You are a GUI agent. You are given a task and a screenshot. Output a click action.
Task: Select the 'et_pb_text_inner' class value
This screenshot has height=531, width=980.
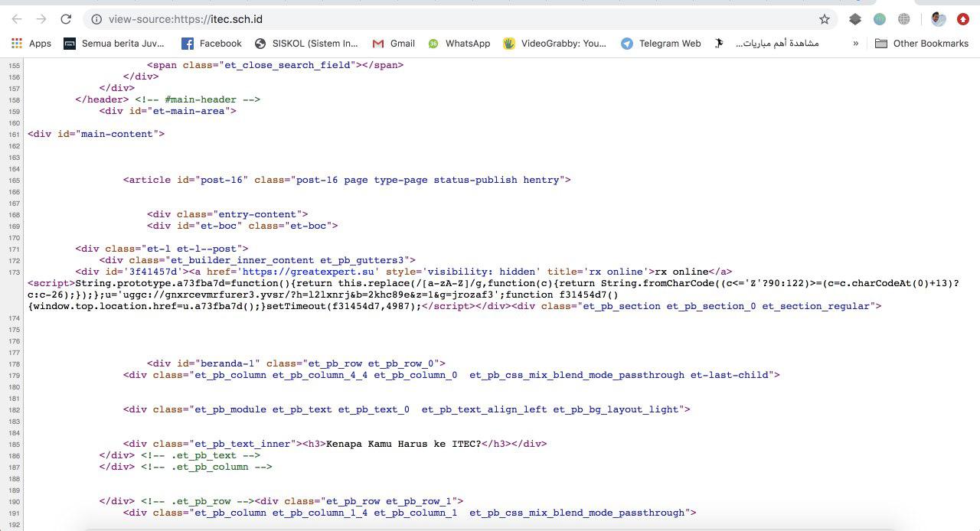[x=243, y=444]
